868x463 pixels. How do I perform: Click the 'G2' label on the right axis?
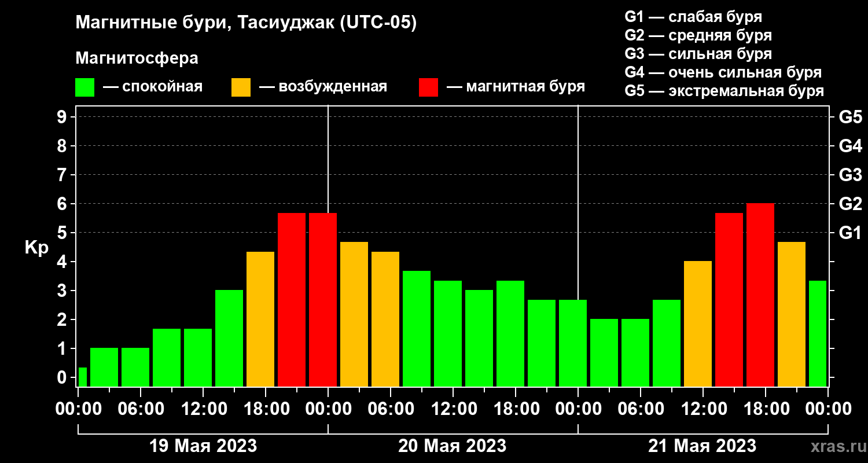tap(851, 204)
